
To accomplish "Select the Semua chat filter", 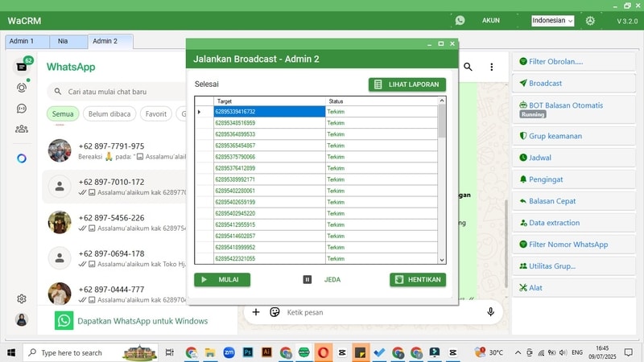I will pos(63,114).
